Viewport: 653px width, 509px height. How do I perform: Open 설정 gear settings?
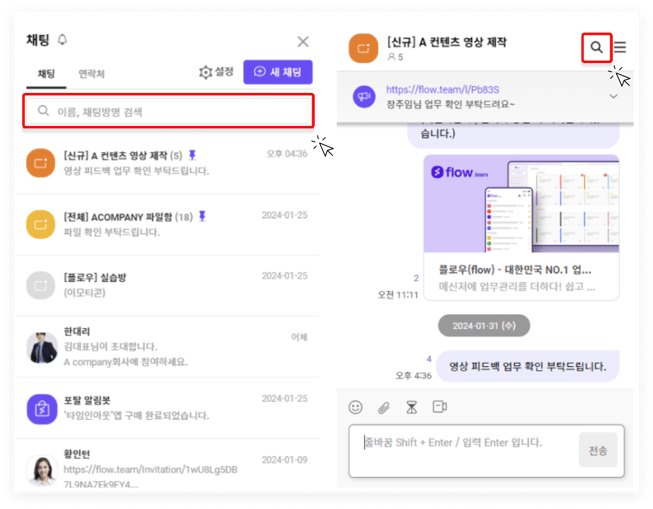click(216, 72)
